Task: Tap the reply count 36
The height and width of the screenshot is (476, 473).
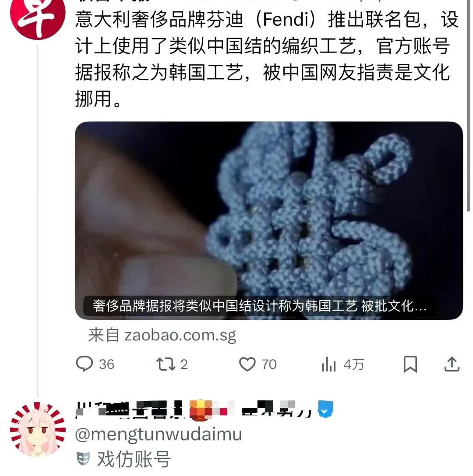Action: (x=106, y=364)
